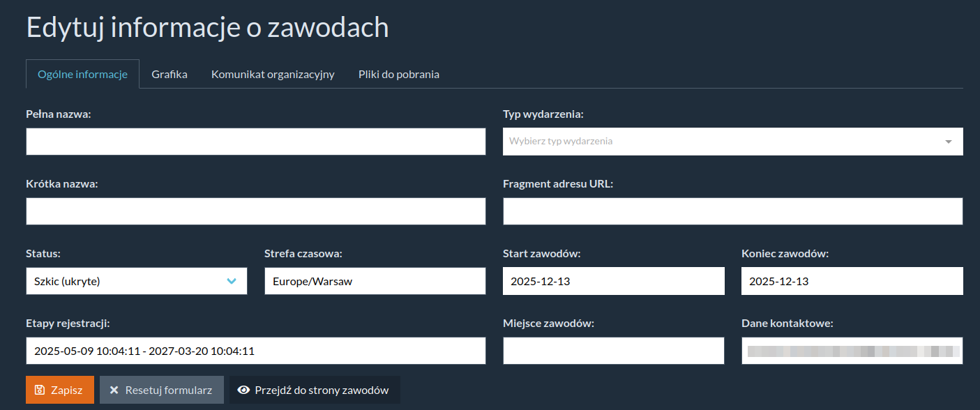Edit the Koniec zawodów date field

point(852,281)
